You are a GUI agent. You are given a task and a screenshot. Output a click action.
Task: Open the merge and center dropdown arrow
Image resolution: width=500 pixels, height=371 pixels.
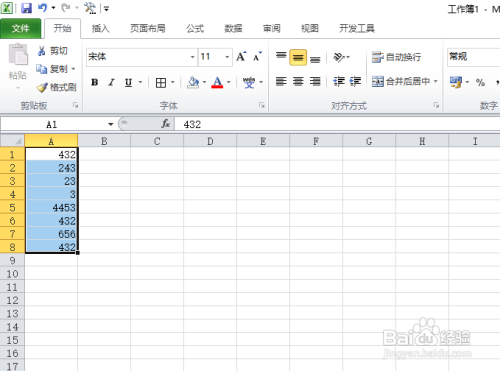436,82
